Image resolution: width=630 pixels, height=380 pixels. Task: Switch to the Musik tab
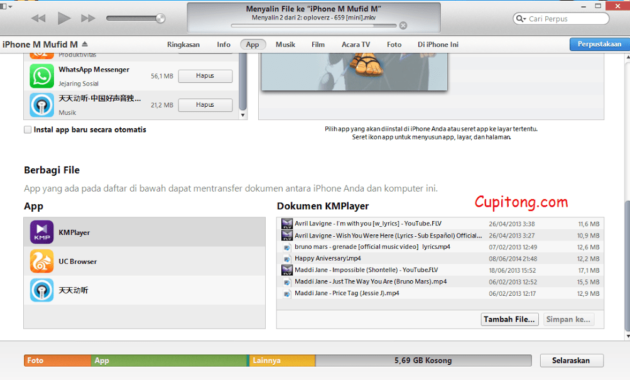click(285, 45)
